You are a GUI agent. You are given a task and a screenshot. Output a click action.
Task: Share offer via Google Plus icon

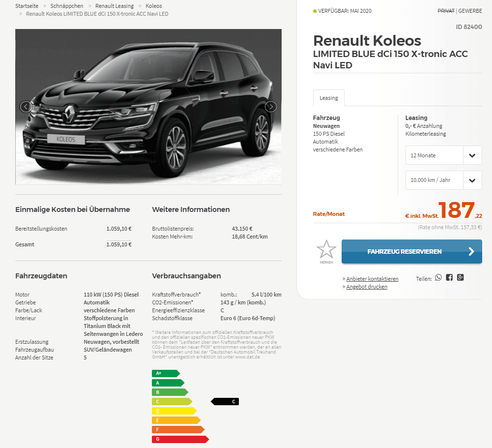click(461, 277)
